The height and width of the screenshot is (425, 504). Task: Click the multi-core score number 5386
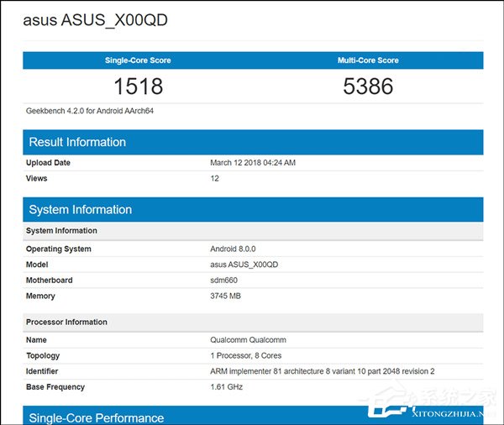click(x=368, y=86)
